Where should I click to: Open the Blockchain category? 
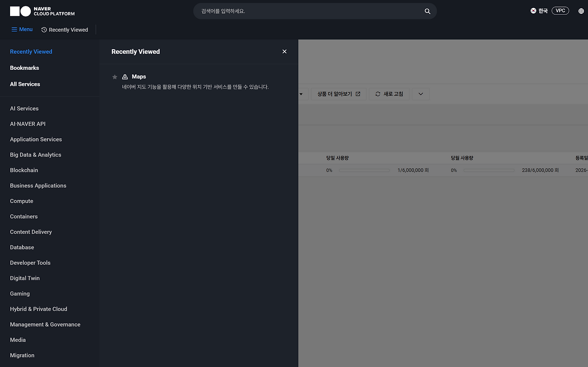pyautogui.click(x=24, y=170)
